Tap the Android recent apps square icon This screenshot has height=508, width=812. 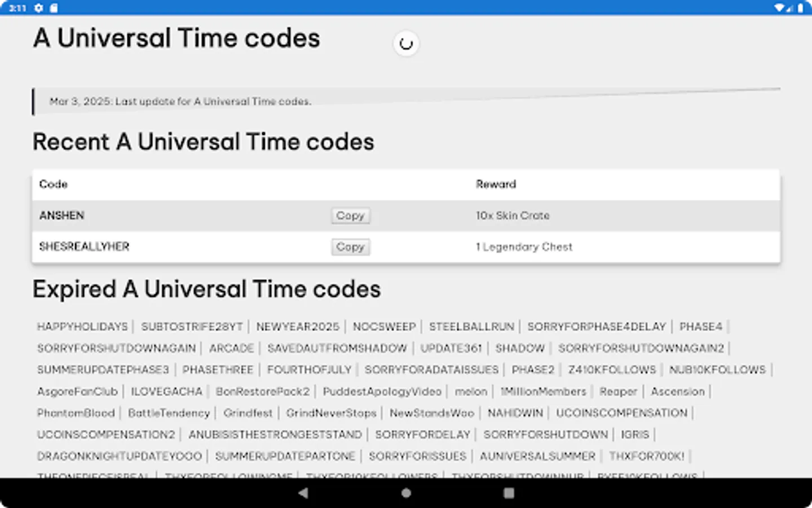[509, 493]
